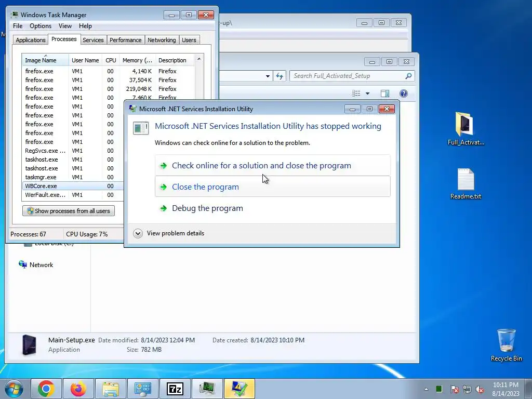Click the Network icon in navigation pane
532x399 pixels.
coord(23,264)
